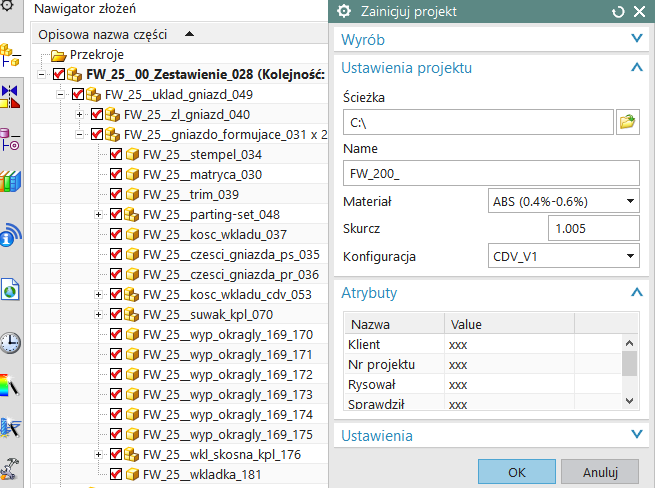Uncheck FW_25__uklad_gniazd_049 checkbox

pyautogui.click(x=78, y=94)
